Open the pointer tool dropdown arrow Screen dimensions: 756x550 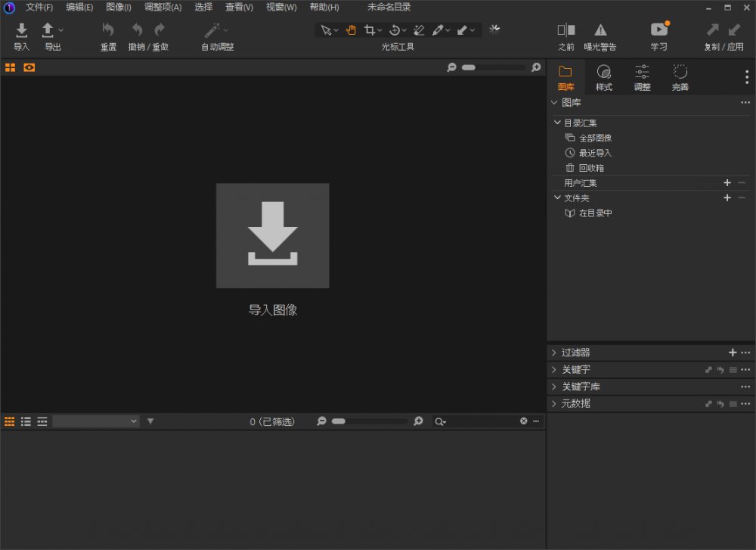(x=336, y=30)
